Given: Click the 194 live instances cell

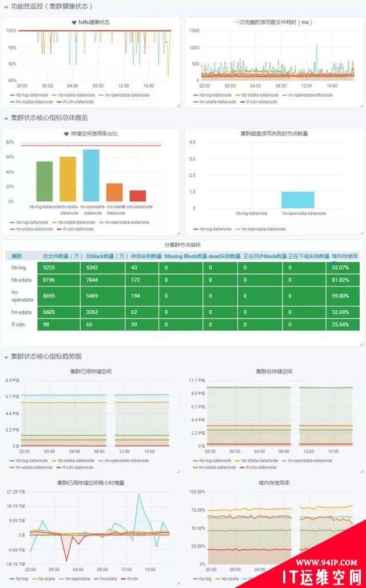Looking at the screenshot, I should click(142, 296).
